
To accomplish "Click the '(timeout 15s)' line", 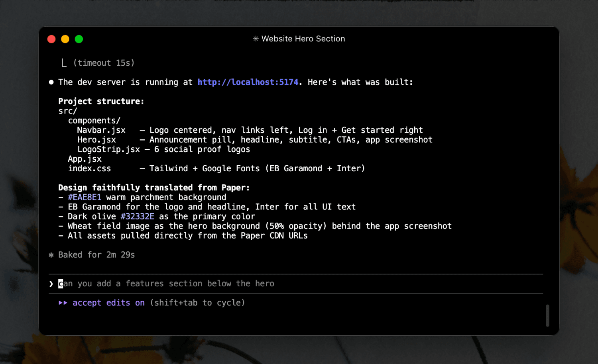I will [104, 63].
